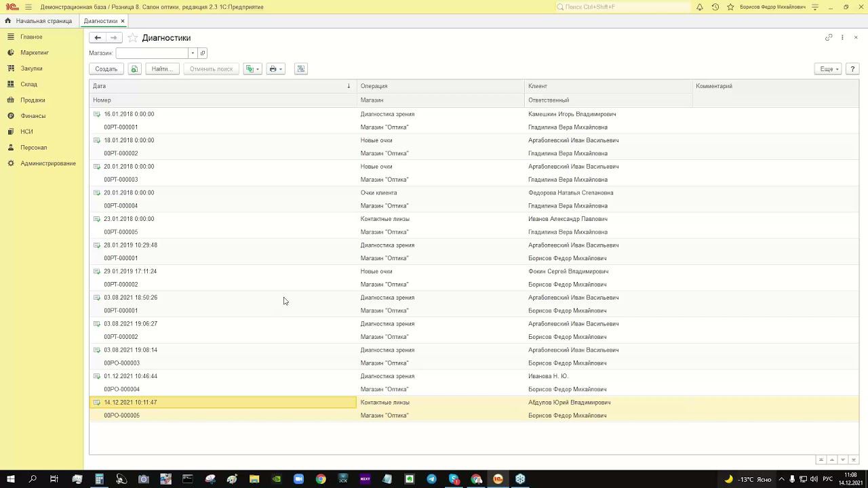Open the Telegram icon in the taskbar

431,479
